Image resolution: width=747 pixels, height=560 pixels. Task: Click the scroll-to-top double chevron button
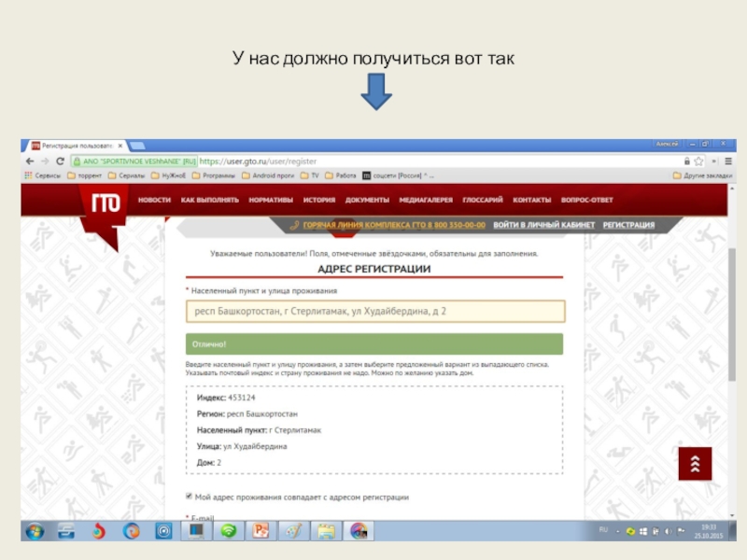pos(695,463)
